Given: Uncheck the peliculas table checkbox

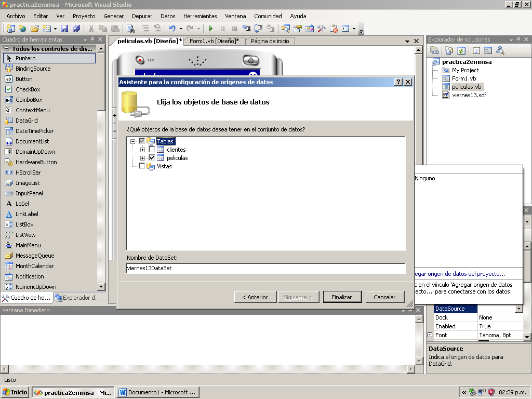Looking at the screenshot, I should (152, 157).
